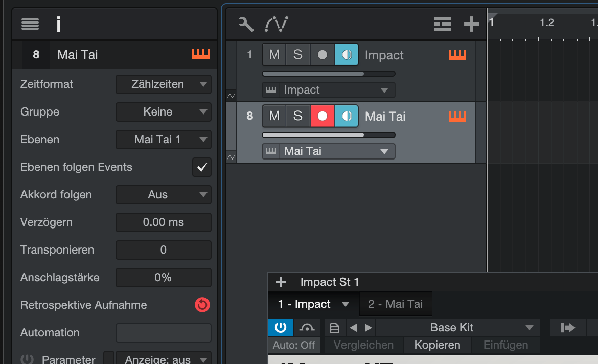Open the Zeitformat dropdown showing Zählzeiten
The height and width of the screenshot is (364, 598).
(x=163, y=84)
